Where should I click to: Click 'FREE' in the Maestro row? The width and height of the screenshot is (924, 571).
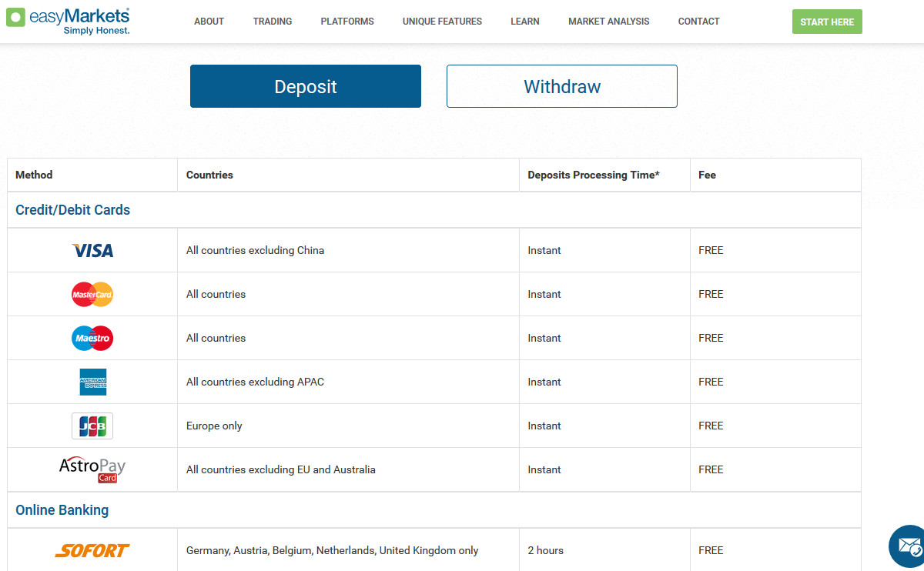tap(711, 338)
